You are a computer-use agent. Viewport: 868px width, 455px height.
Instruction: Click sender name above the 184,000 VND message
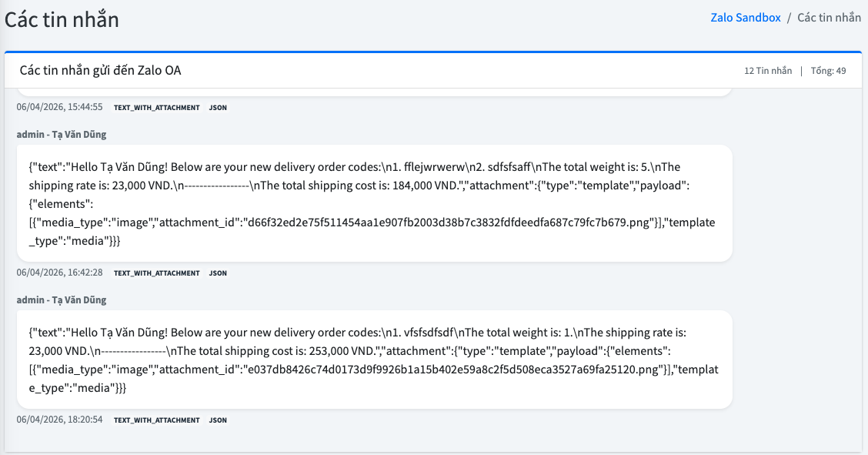click(x=62, y=134)
